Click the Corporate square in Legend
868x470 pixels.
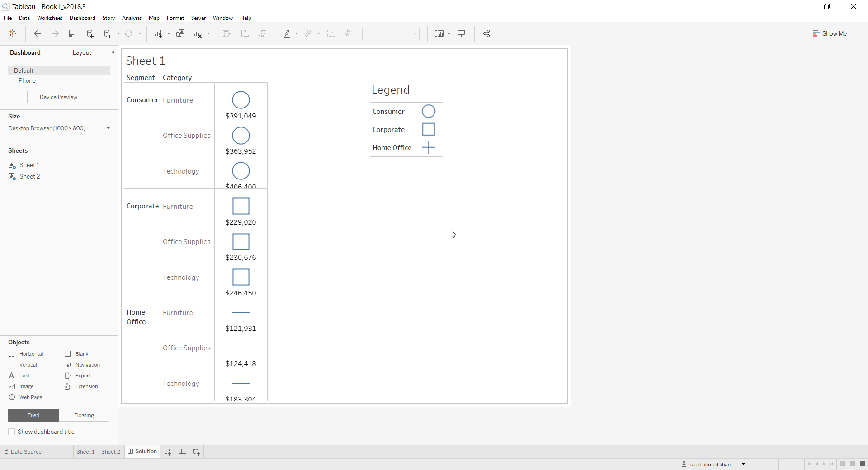(428, 129)
